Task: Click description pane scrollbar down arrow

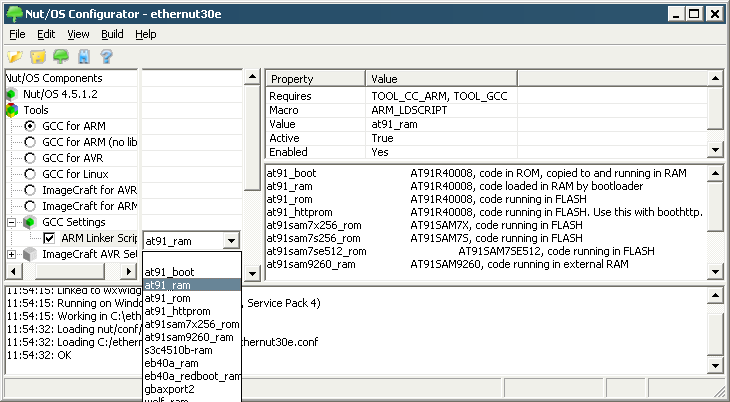Action: pos(716,272)
